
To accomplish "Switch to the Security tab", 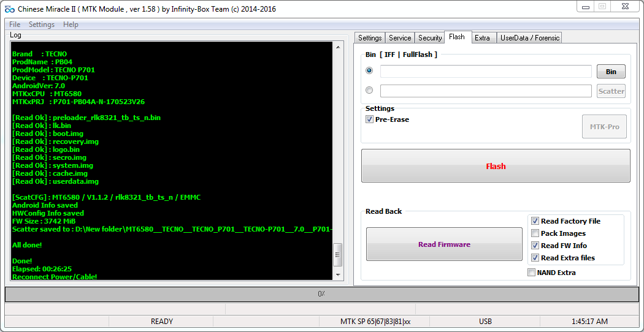I will 429,38.
